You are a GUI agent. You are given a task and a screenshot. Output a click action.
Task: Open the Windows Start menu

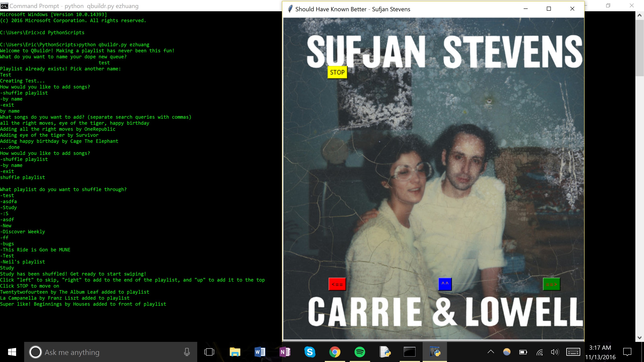pyautogui.click(x=12, y=352)
